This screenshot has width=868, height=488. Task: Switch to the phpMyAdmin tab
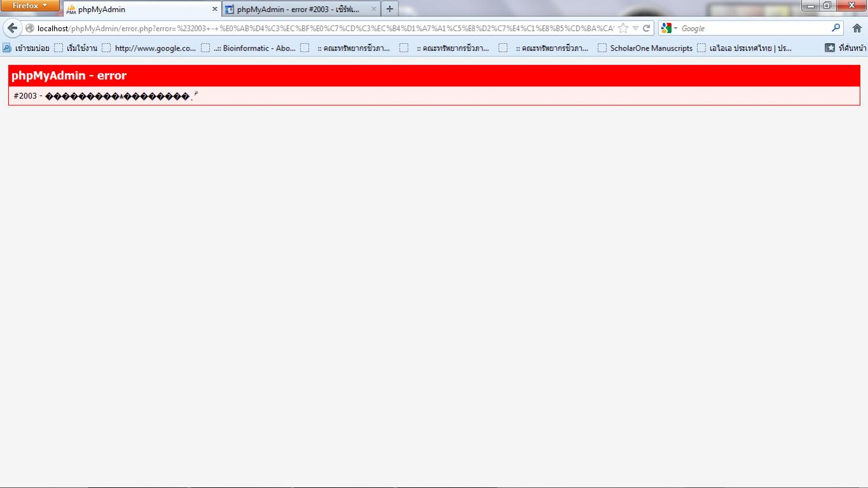pyautogui.click(x=142, y=10)
